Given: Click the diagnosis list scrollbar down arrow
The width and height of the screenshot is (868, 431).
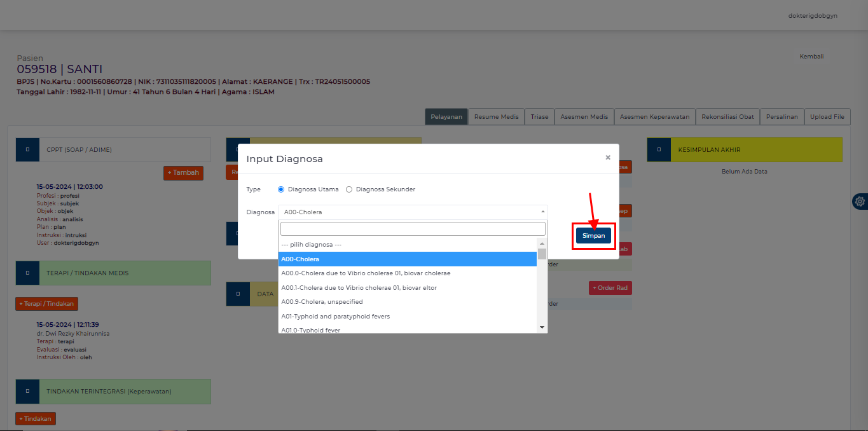Looking at the screenshot, I should coord(542,327).
